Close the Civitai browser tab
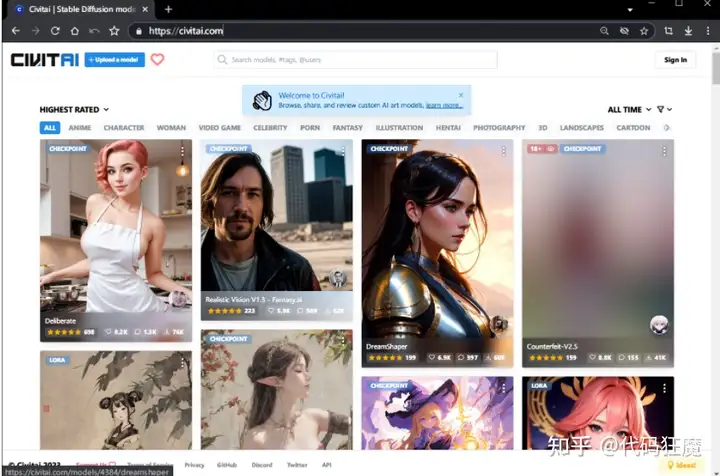The height and width of the screenshot is (476, 720). [145, 9]
